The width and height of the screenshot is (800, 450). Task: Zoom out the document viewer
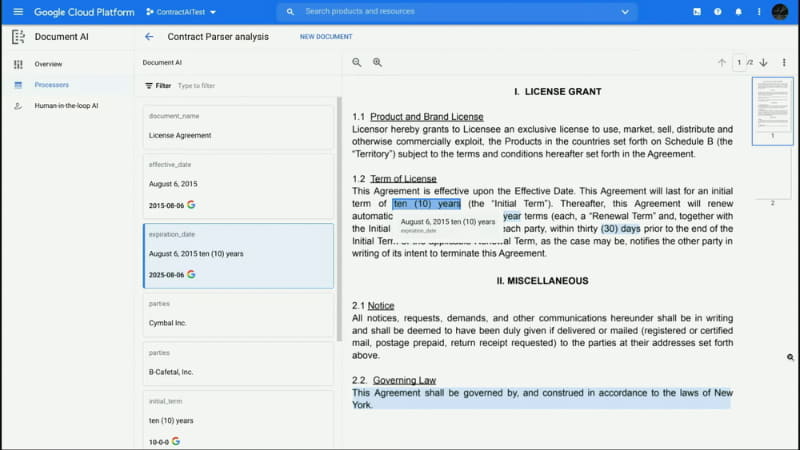(357, 62)
